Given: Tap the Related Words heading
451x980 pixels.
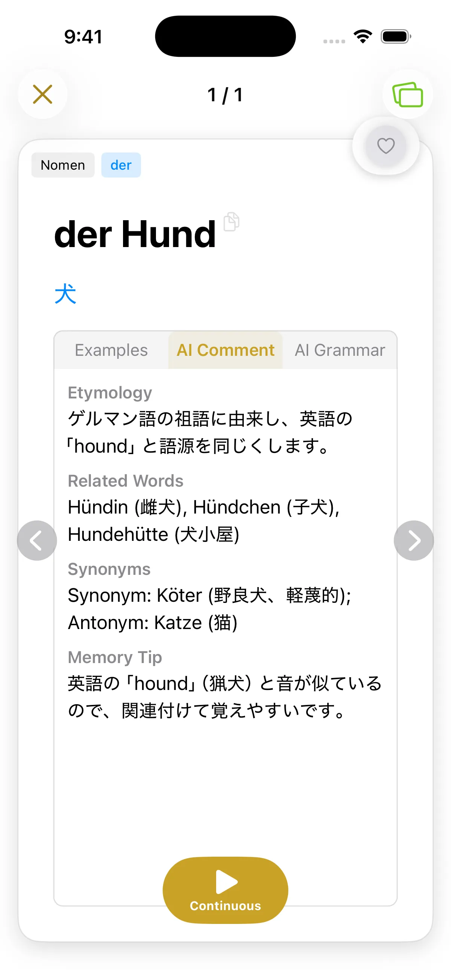Looking at the screenshot, I should [x=125, y=481].
